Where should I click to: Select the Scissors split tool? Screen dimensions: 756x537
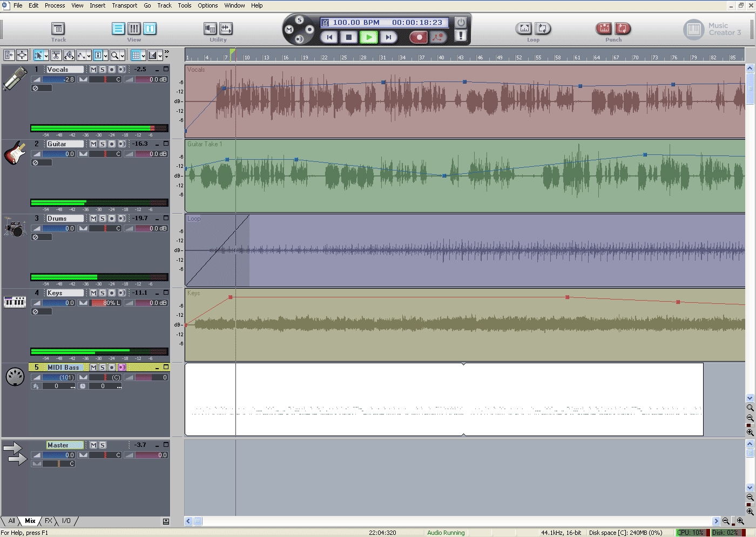click(56, 55)
